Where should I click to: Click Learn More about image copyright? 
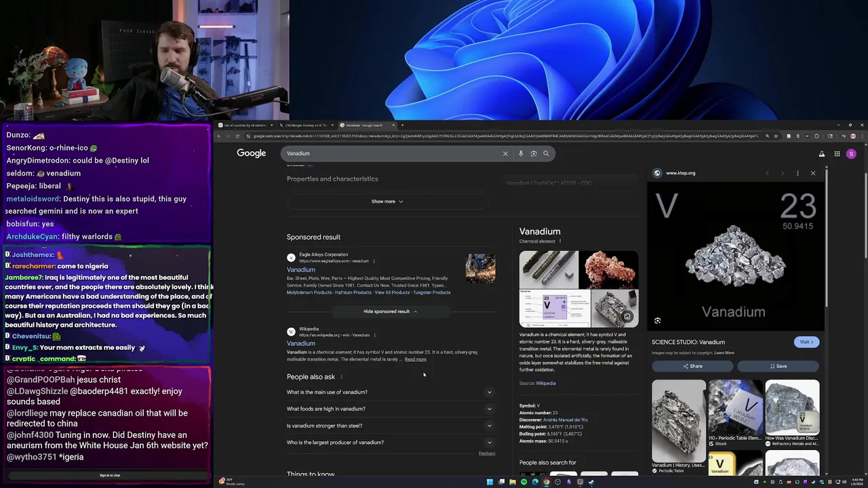(x=724, y=352)
